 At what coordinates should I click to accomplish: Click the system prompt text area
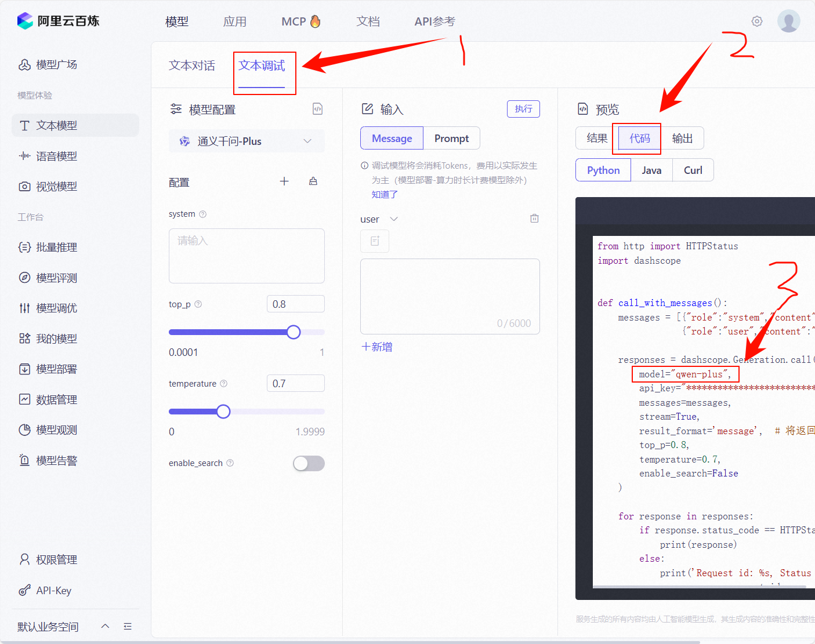[x=247, y=256]
